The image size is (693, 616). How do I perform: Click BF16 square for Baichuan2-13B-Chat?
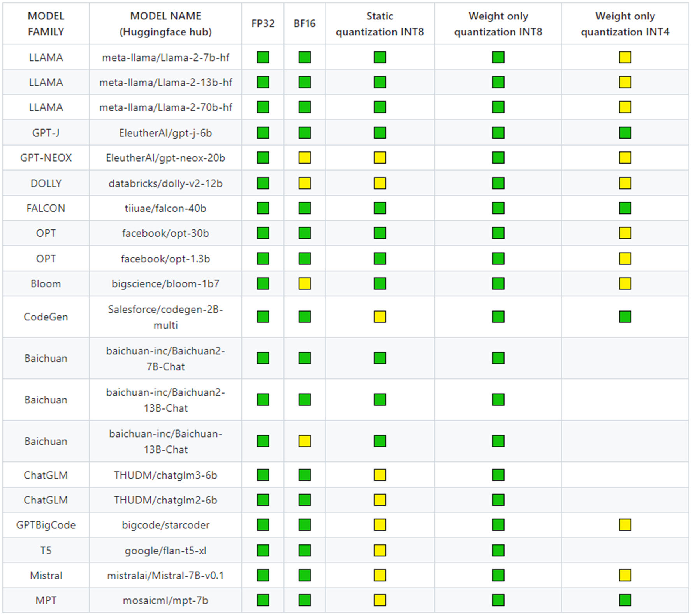304,400
